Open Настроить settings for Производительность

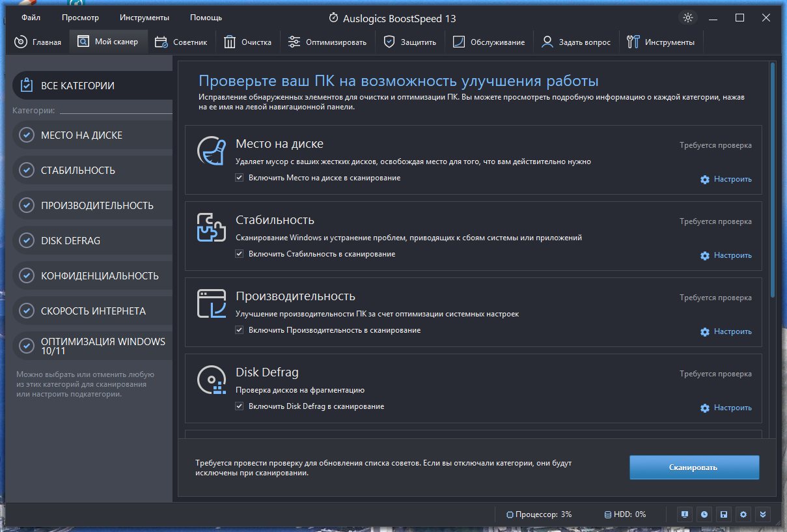(x=726, y=331)
